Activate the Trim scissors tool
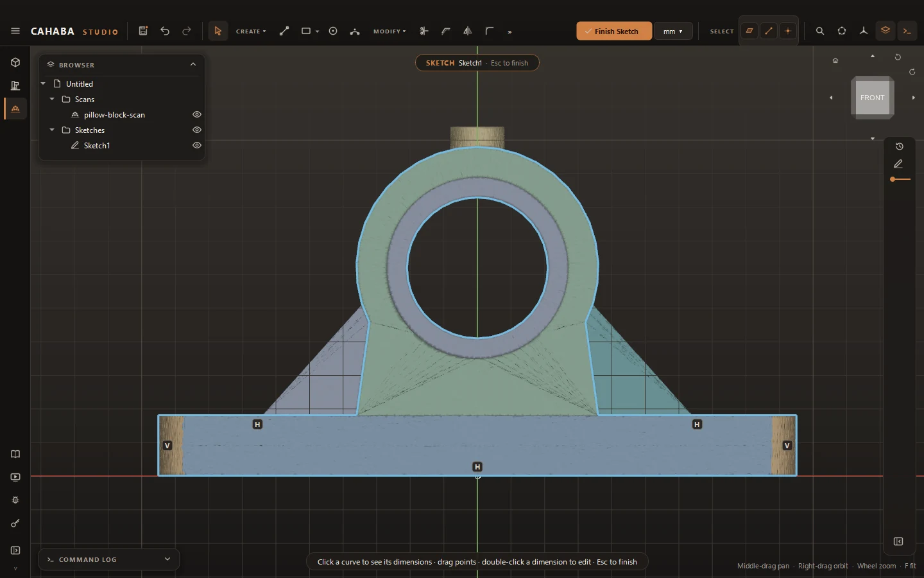 [x=424, y=31]
